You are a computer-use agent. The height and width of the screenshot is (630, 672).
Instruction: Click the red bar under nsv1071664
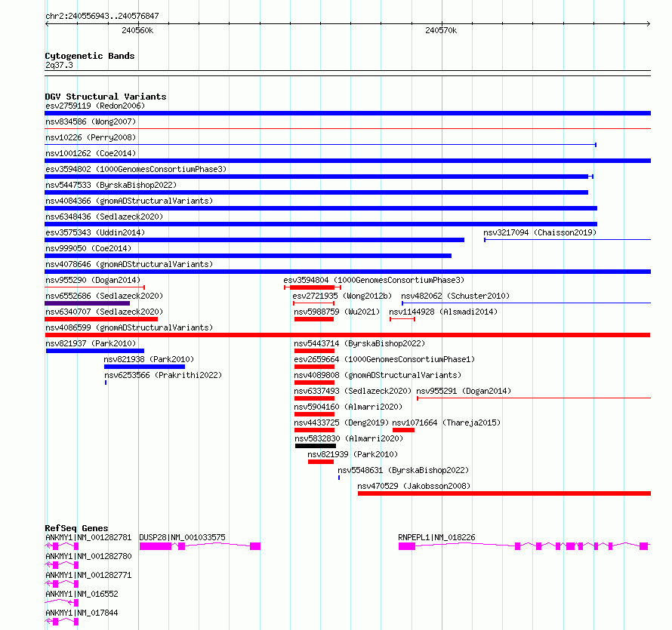tap(403, 430)
